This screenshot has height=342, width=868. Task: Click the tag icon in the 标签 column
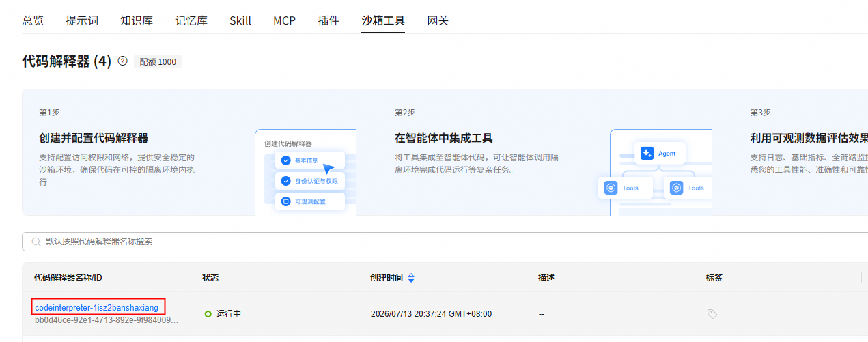712,314
